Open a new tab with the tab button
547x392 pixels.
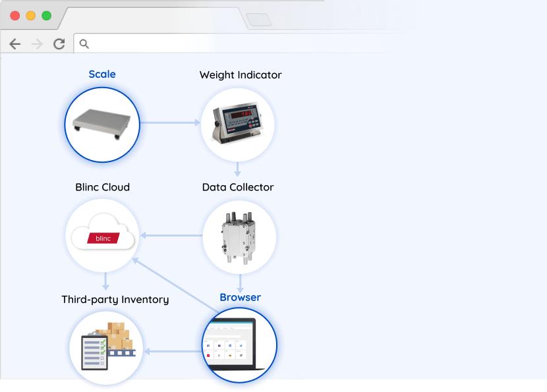[x=260, y=20]
